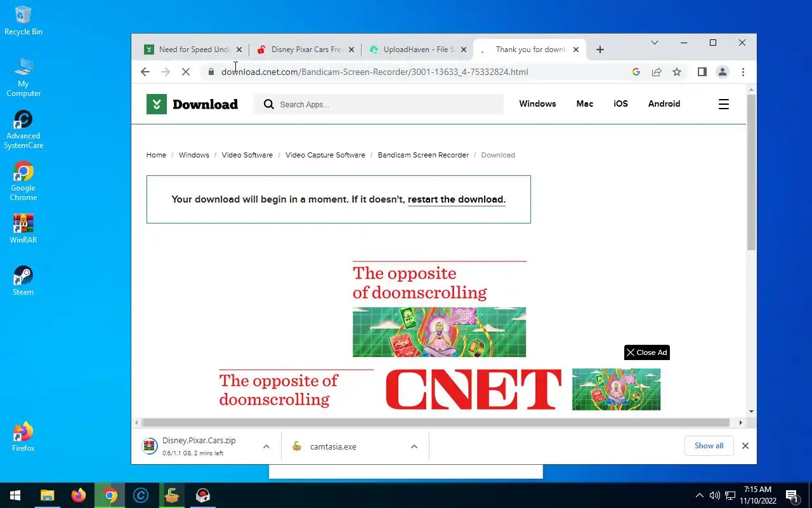Image resolution: width=812 pixels, height=508 pixels.
Task: Go to Video Capture Software breadcrumb
Action: click(x=325, y=155)
